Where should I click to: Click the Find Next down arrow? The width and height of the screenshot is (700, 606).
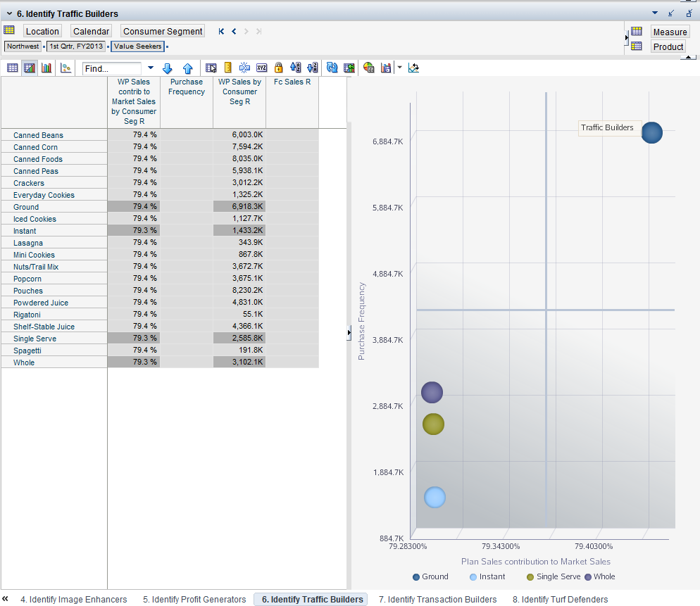(168, 68)
